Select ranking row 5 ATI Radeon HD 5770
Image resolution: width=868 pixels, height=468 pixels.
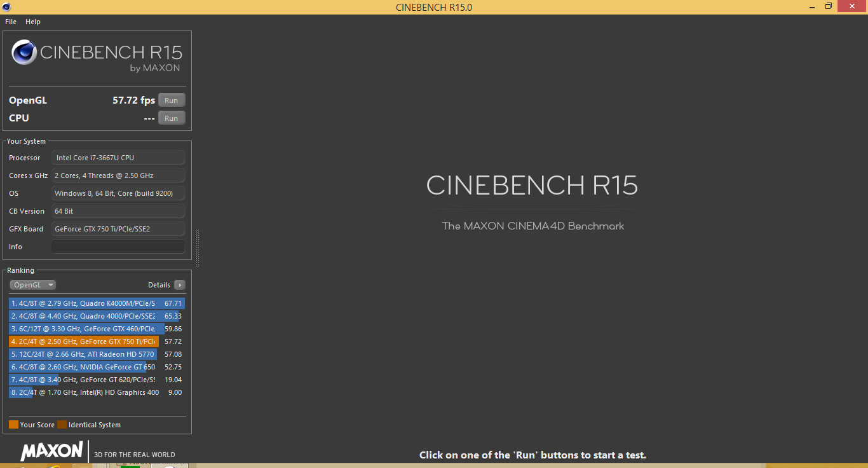(x=97, y=354)
